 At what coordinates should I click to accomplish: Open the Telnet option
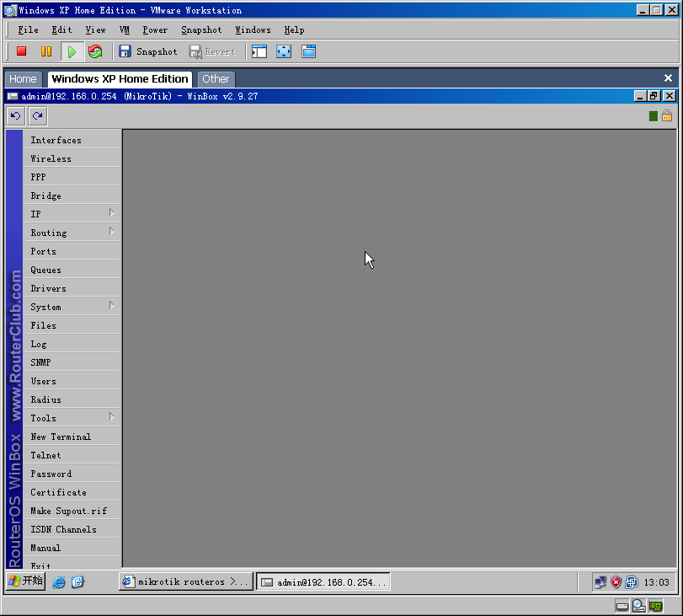pos(72,455)
